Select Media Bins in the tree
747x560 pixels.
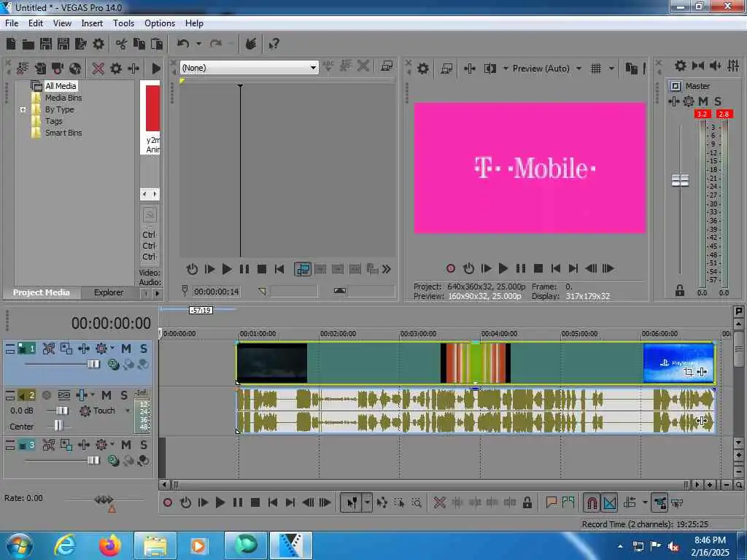pos(63,98)
